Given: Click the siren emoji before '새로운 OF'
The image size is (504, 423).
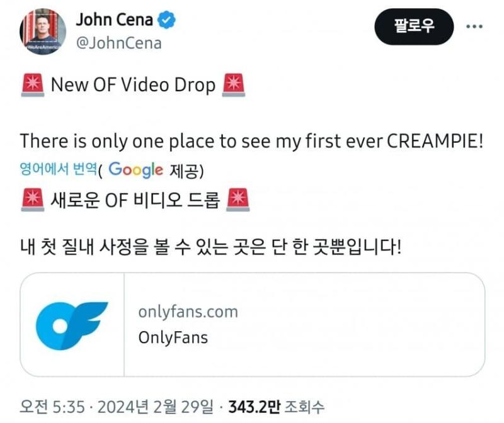Looking at the screenshot, I should [x=33, y=200].
